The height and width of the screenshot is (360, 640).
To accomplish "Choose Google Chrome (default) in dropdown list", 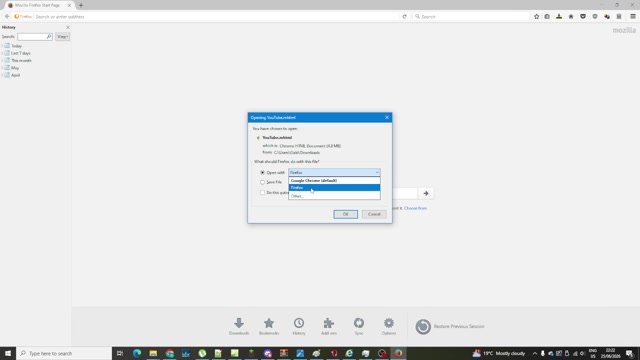I will (x=334, y=180).
